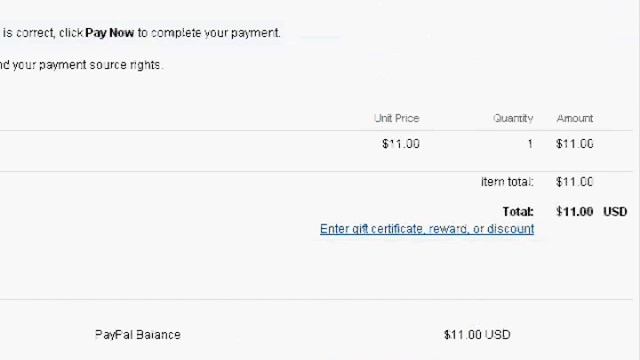Click the bold Pay Now text
Viewport: 640px width, 360px height.
point(110,33)
